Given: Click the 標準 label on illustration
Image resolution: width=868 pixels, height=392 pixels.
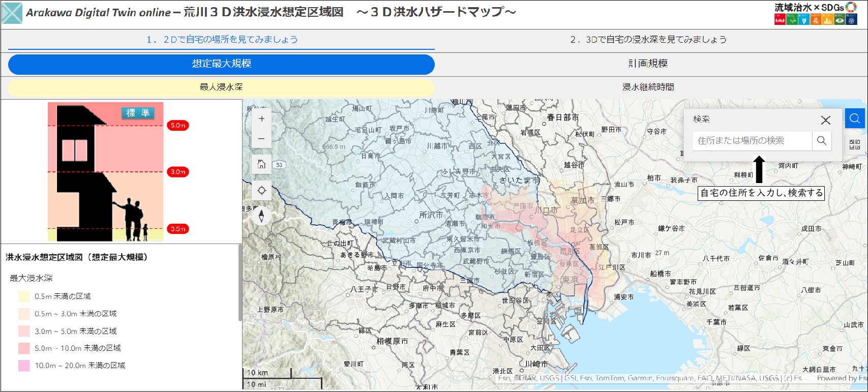Looking at the screenshot, I should click(138, 113).
